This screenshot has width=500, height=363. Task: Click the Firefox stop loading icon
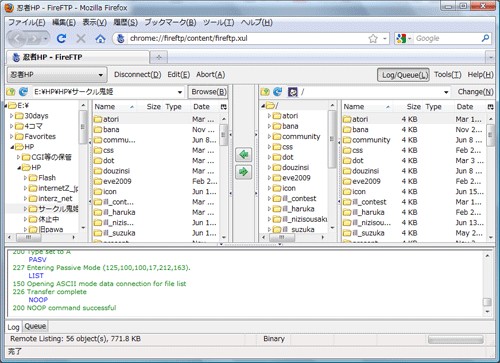(81, 39)
